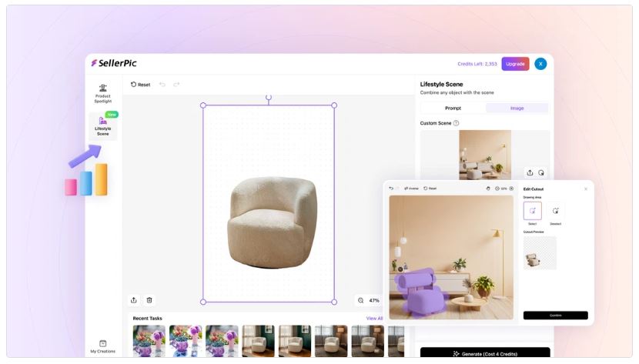Switch to the Prompt tab

(453, 108)
